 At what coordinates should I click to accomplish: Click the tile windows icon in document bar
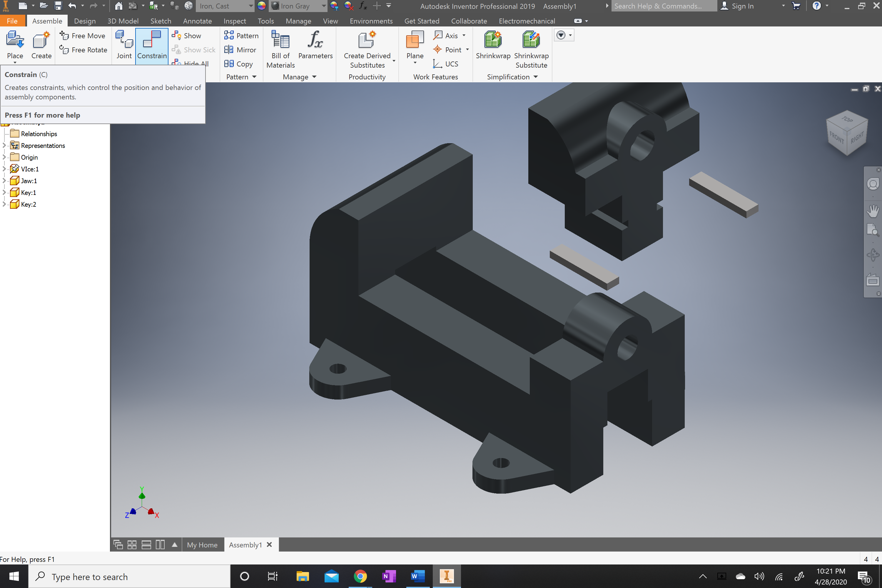pyautogui.click(x=132, y=544)
